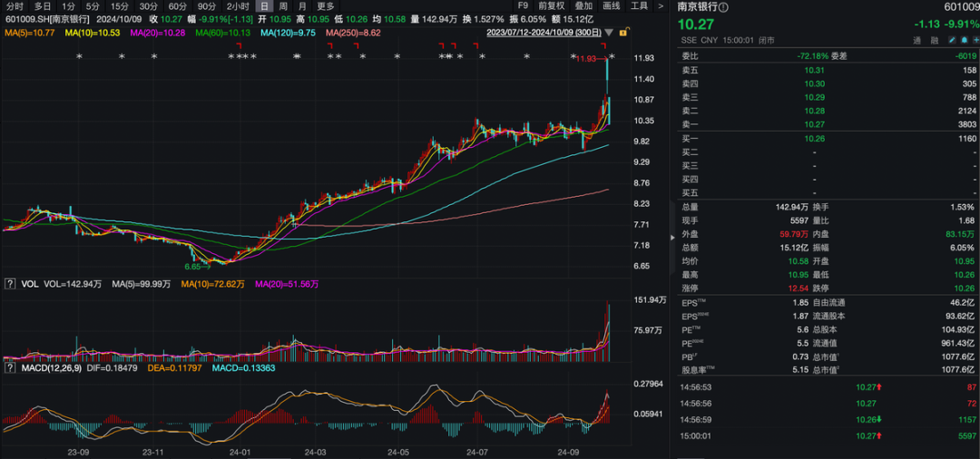Open the 工具 tools menu
980x459 pixels.
(640, 6)
